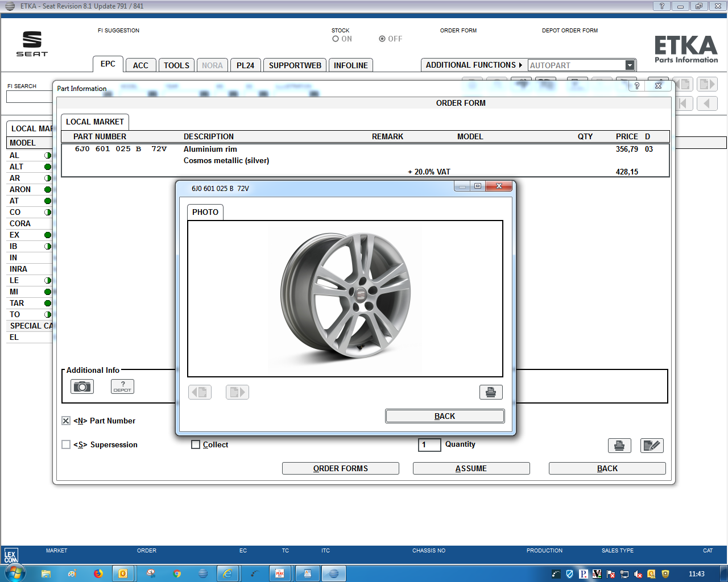This screenshot has height=582, width=728.
Task: Open Outlook from the taskbar
Action: pyautogui.click(x=122, y=573)
